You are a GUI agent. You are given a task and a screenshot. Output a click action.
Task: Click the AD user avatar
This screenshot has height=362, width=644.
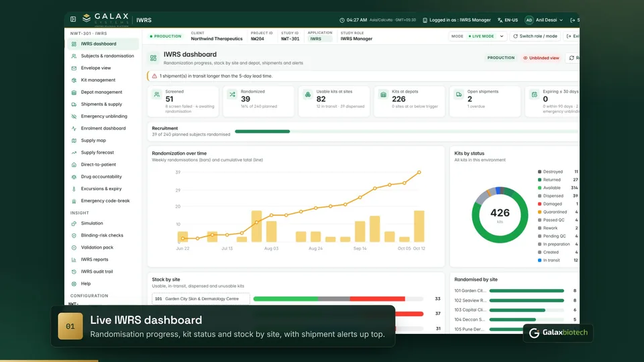(529, 19)
